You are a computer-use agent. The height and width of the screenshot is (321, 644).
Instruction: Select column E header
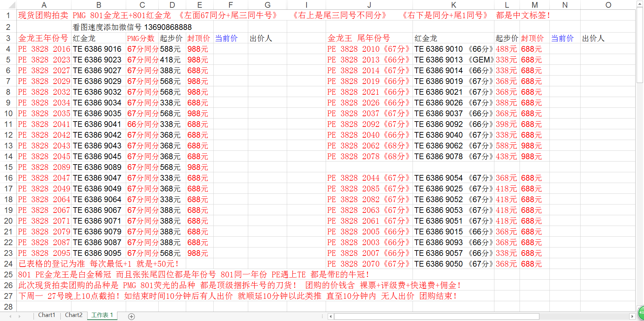coord(200,5)
